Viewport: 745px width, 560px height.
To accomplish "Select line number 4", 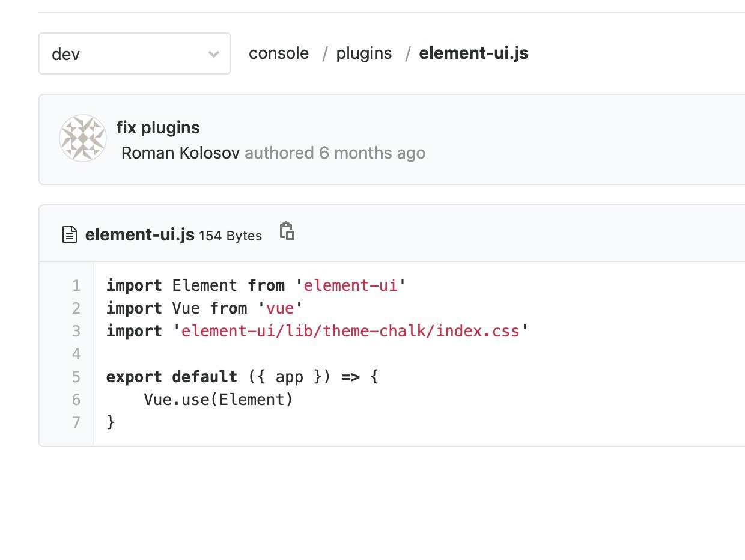I will click(x=76, y=354).
